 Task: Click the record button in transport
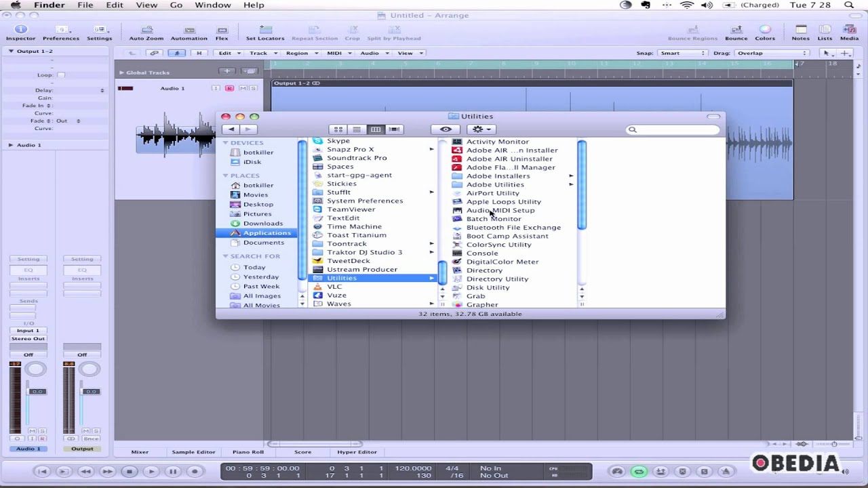(x=195, y=472)
